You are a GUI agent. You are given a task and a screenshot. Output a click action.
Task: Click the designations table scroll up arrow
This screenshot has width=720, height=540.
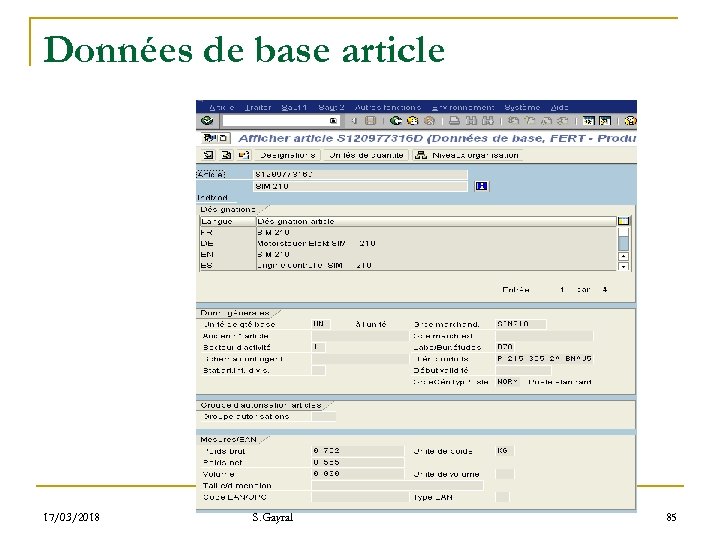[x=623, y=256]
